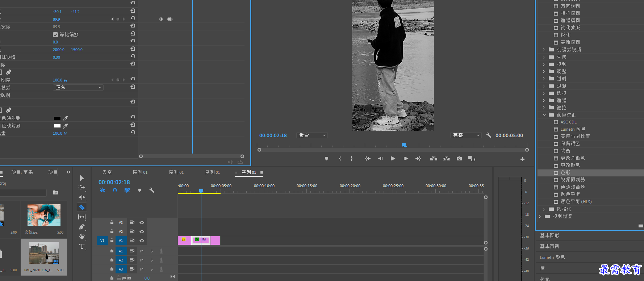Show hidden panel tabs overflow chevrons

click(68, 172)
